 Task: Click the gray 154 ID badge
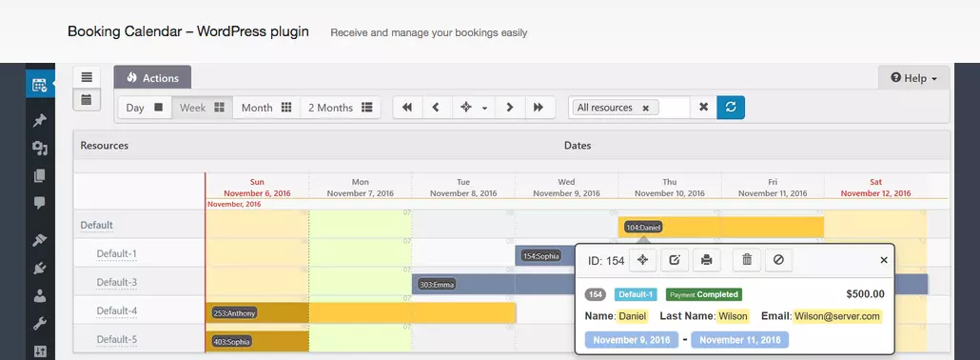[x=596, y=294]
